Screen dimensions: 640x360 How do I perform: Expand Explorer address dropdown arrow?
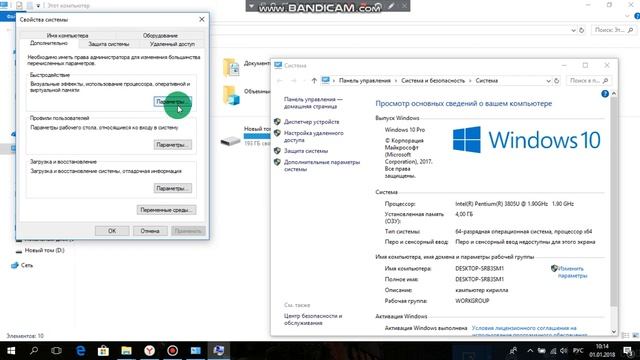click(573, 30)
